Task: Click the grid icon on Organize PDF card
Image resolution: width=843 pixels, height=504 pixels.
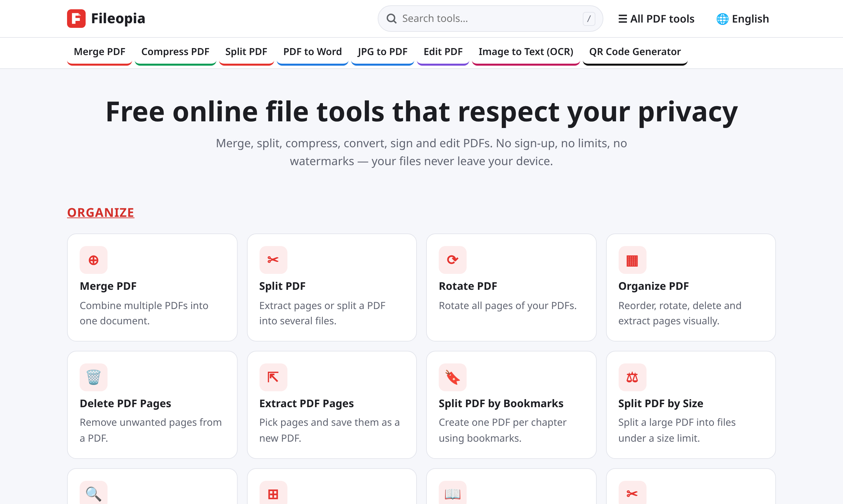Action: pyautogui.click(x=632, y=260)
